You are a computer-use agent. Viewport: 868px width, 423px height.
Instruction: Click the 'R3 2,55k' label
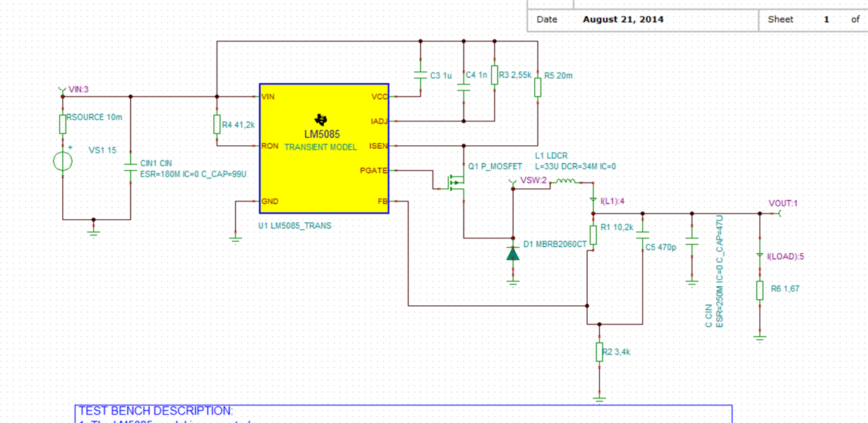coord(515,75)
